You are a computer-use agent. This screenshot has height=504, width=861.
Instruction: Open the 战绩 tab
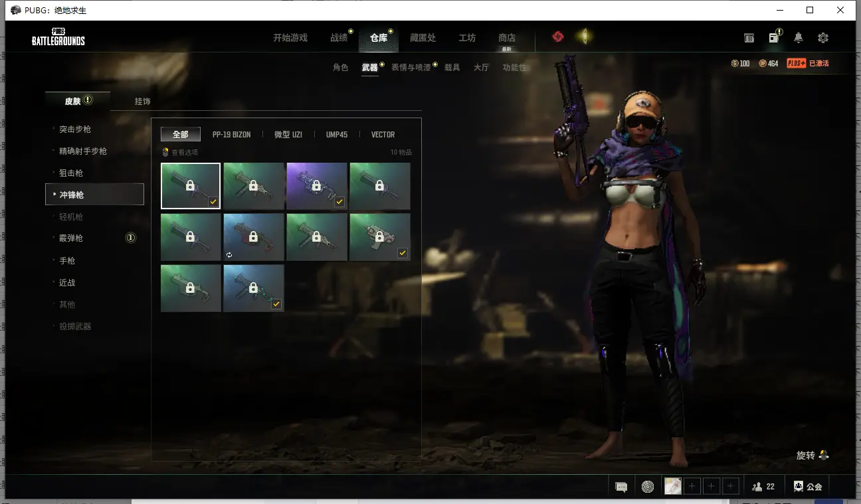[x=339, y=38]
